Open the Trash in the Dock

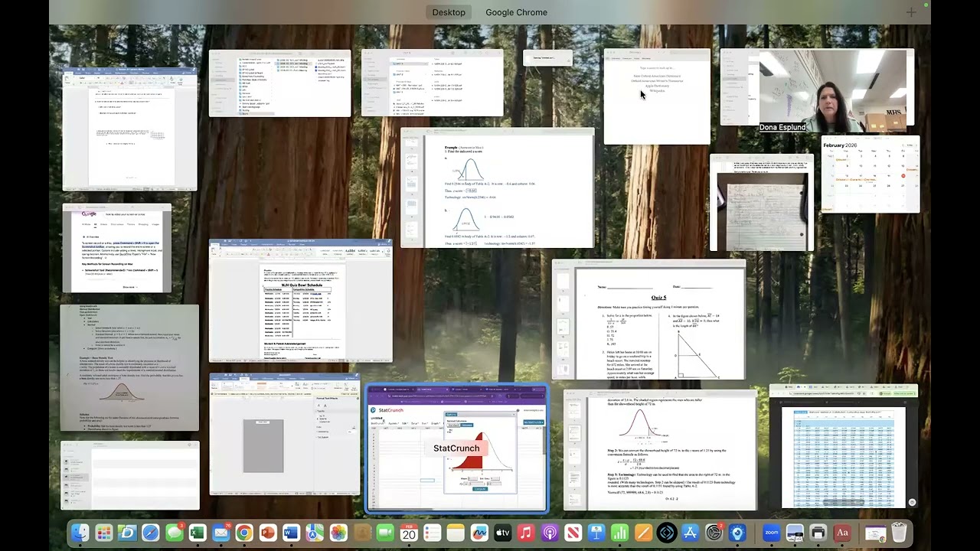pyautogui.click(x=900, y=533)
